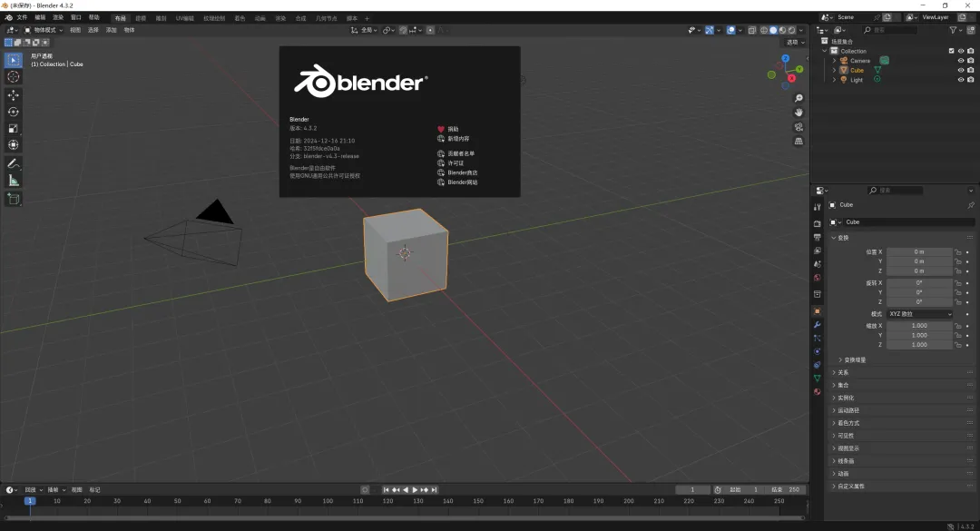Open the View Layer properties tab
The image size is (980, 531).
click(818, 251)
